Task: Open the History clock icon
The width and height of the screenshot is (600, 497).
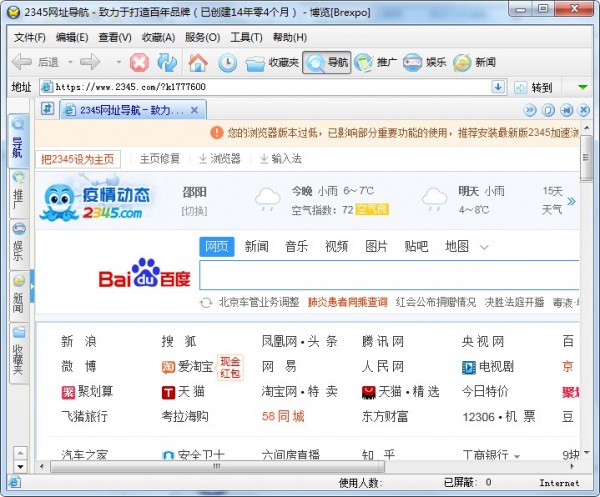Action: (228, 63)
